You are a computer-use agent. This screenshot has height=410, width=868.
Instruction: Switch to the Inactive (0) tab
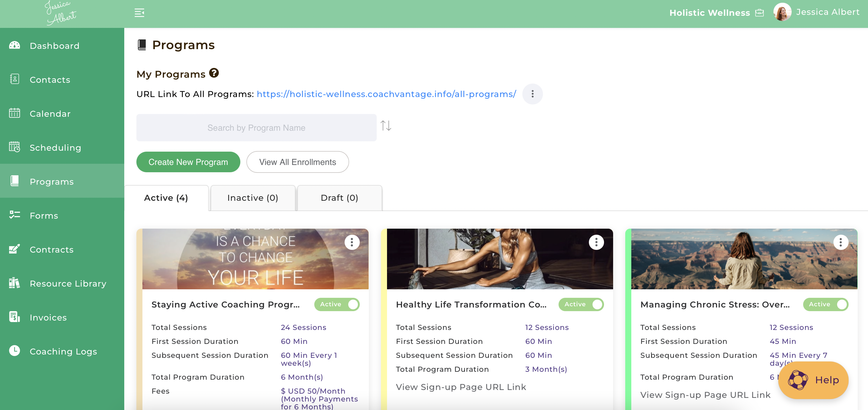pyautogui.click(x=253, y=198)
